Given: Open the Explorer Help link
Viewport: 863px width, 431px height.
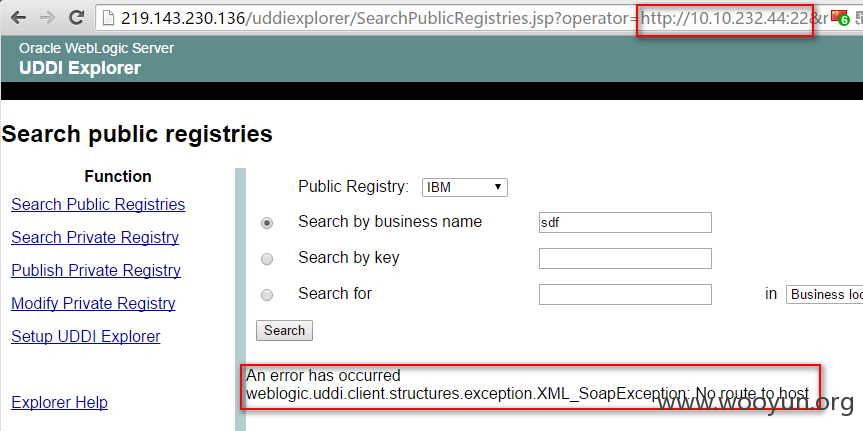Looking at the screenshot, I should click(59, 402).
